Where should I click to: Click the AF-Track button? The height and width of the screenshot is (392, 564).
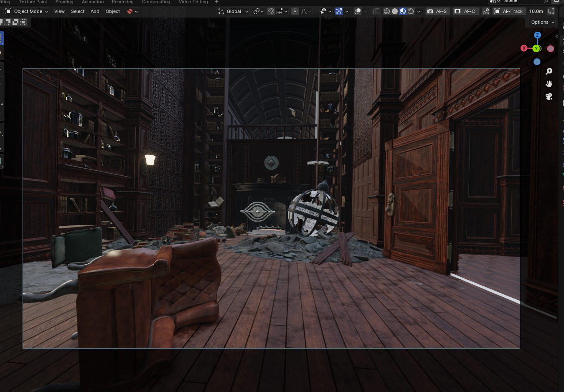[x=508, y=11]
